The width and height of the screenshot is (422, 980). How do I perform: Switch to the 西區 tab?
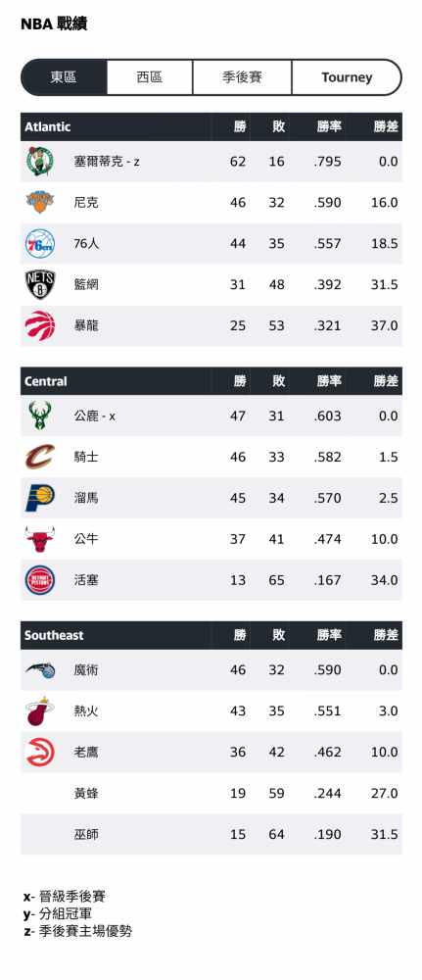[150, 77]
